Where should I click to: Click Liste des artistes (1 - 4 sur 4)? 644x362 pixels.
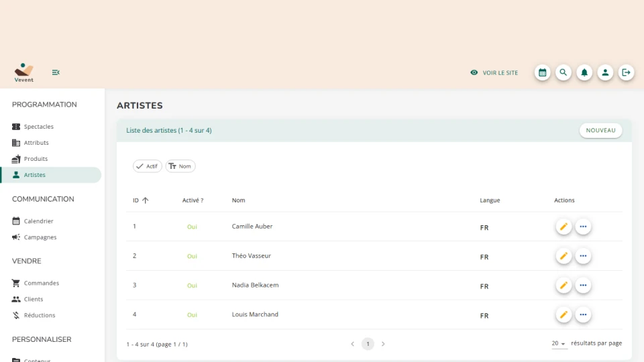(169, 131)
